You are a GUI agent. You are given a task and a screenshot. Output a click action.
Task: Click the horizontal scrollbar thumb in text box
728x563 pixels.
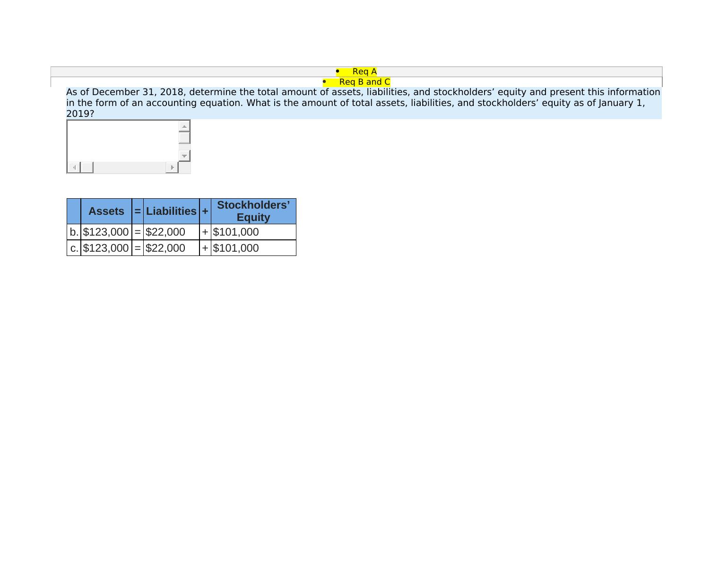(x=87, y=167)
